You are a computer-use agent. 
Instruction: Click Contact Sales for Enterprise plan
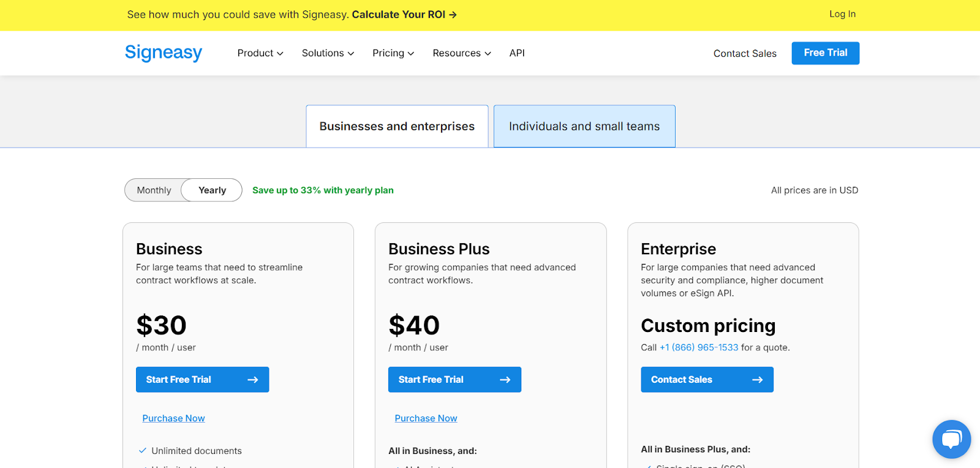click(707, 380)
